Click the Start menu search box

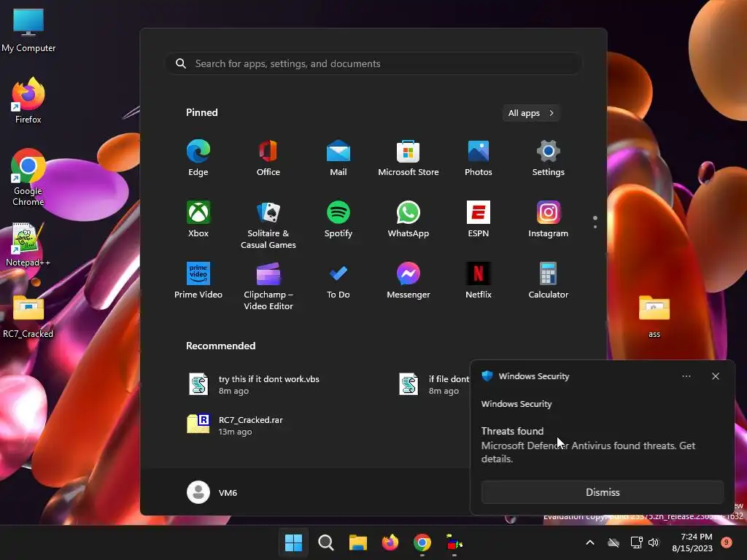click(x=373, y=64)
